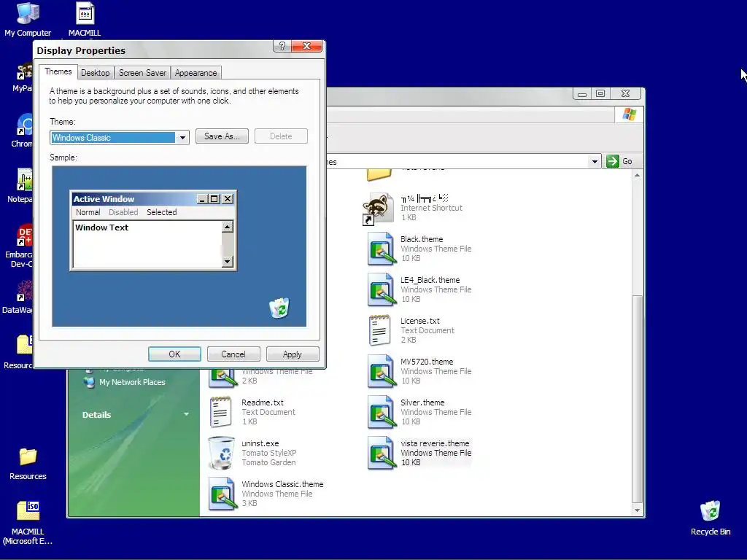The width and height of the screenshot is (747, 560).
Task: Switch to the Screen Saver tab
Action: (142, 73)
